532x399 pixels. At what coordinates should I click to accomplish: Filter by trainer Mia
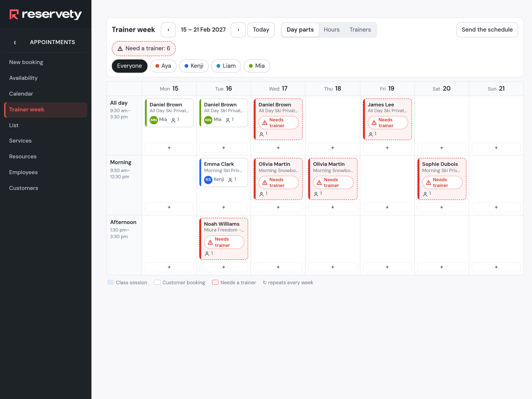(257, 66)
